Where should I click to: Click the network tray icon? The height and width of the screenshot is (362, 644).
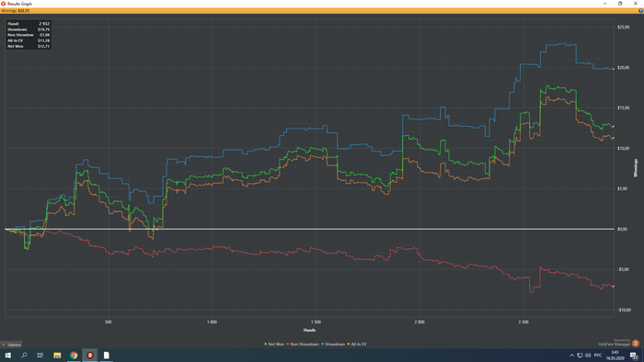click(580, 356)
